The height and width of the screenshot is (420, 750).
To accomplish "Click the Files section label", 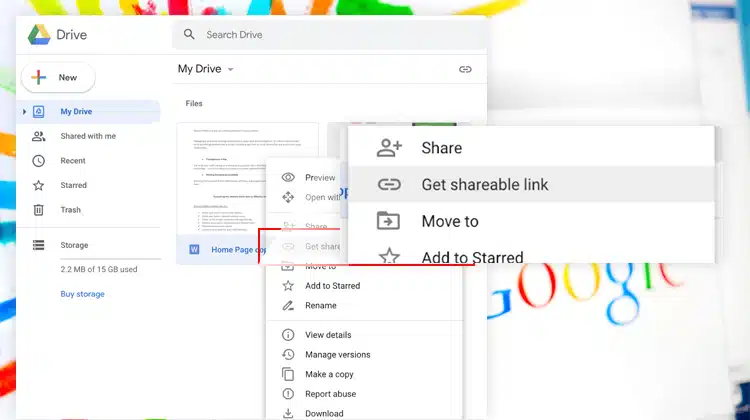I will [194, 103].
